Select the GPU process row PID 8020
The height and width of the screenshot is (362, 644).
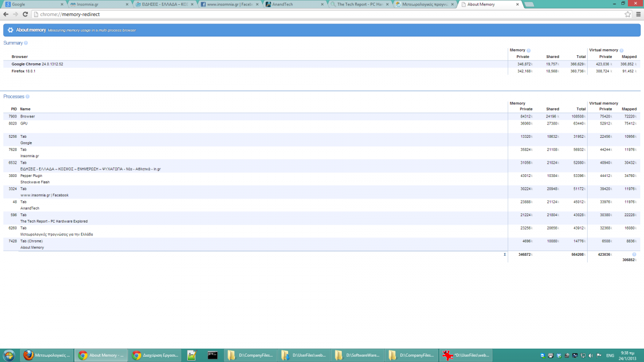(x=322, y=123)
